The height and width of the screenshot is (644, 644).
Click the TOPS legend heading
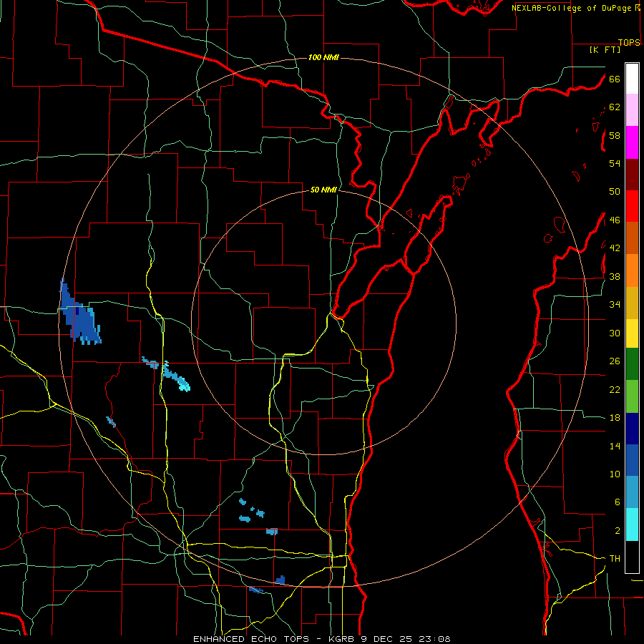tap(629, 42)
